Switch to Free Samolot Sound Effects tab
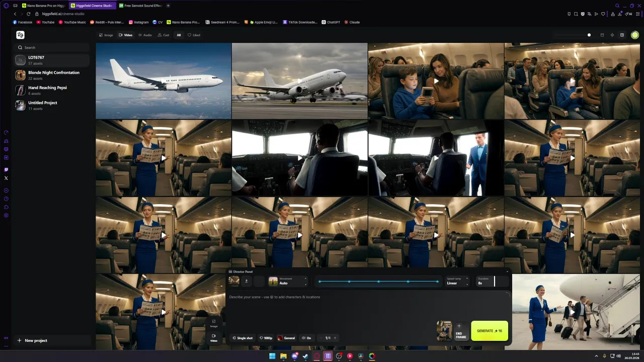The height and width of the screenshot is (362, 644). [x=140, y=6]
